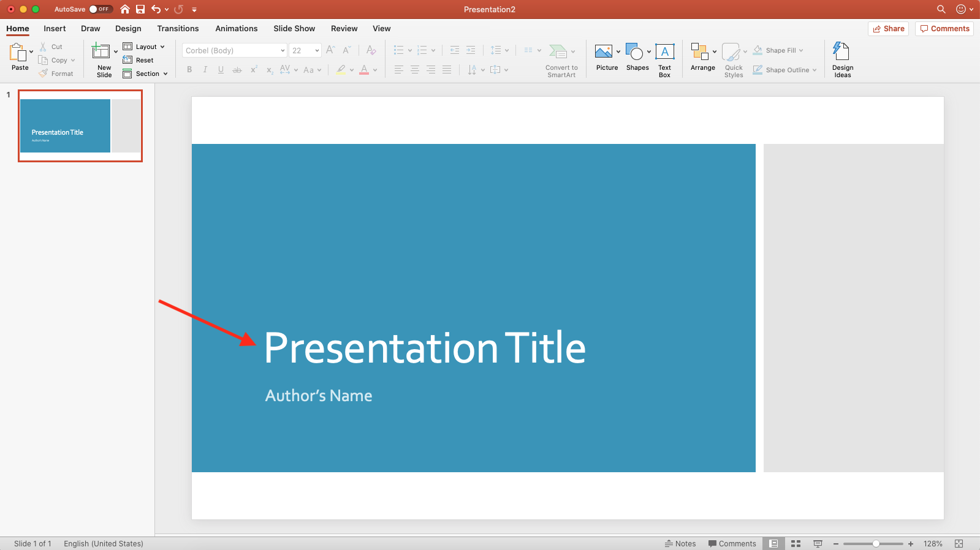The width and height of the screenshot is (980, 550).
Task: Open the Animations tab
Action: pos(236,28)
